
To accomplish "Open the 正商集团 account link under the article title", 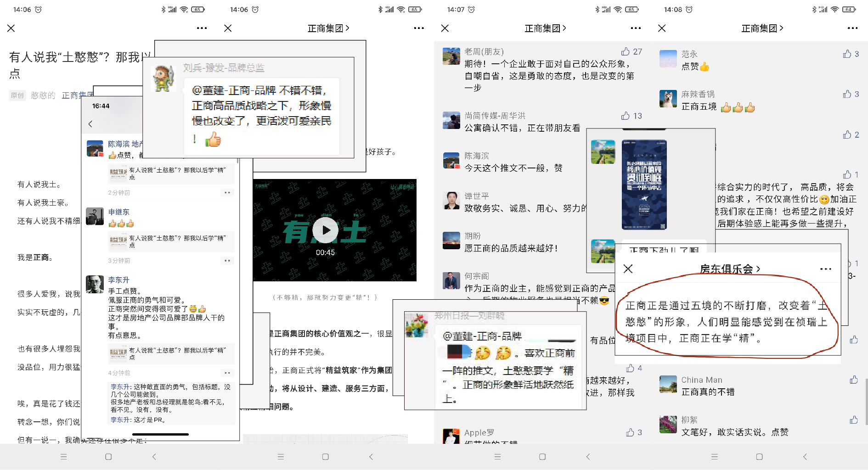I will 77,95.
